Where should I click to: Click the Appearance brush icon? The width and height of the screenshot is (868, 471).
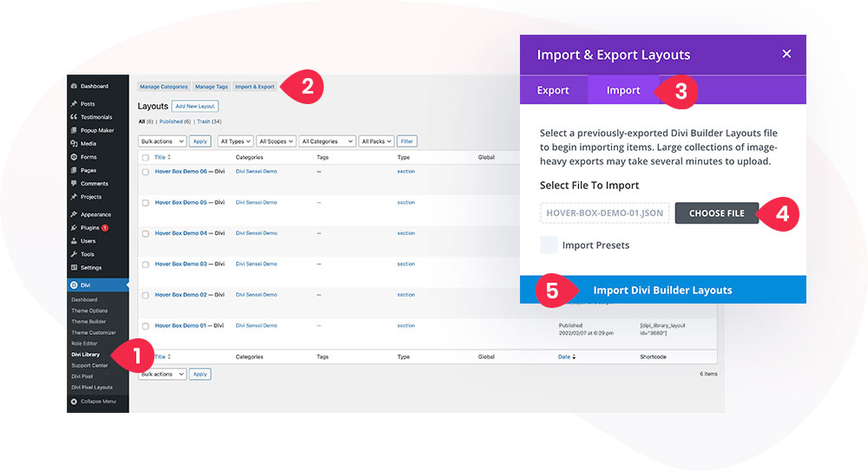74,215
